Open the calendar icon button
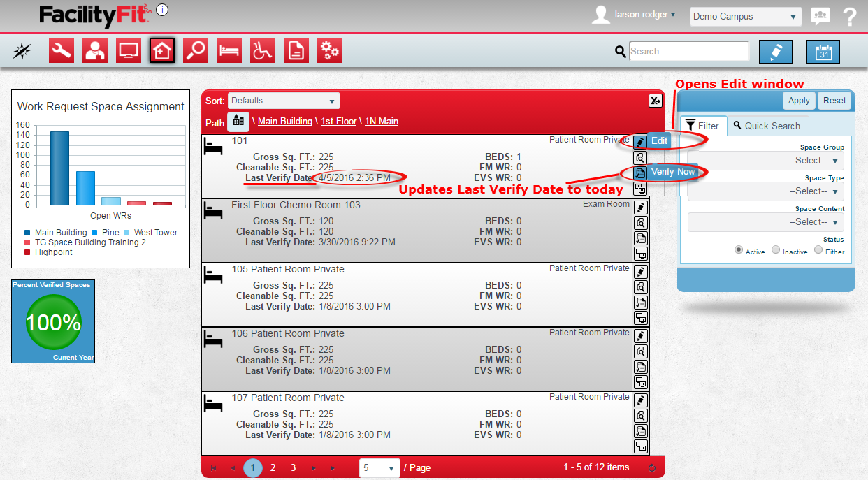Viewport: 868px width, 480px height. coord(823,52)
